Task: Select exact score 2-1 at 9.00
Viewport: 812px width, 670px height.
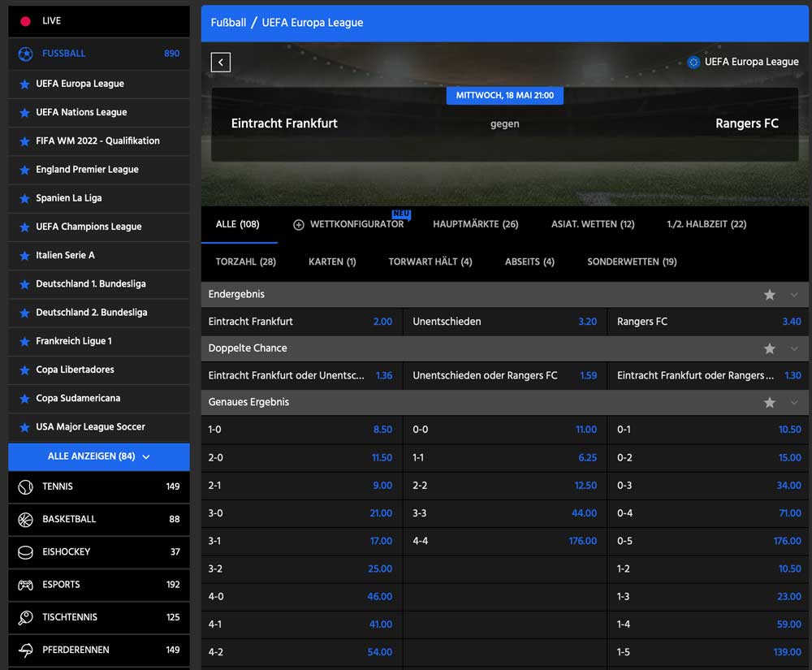Action: pos(301,486)
